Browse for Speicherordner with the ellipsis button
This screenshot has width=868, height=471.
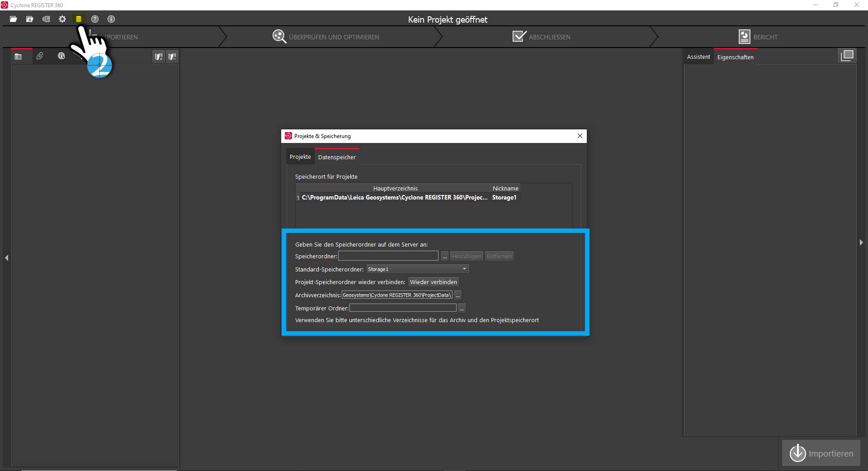[445, 256]
